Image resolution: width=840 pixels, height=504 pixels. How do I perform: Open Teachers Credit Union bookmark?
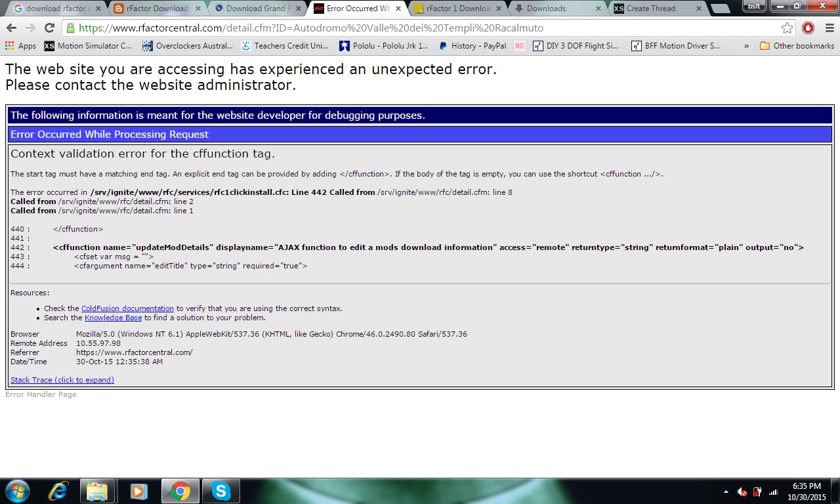pos(285,46)
